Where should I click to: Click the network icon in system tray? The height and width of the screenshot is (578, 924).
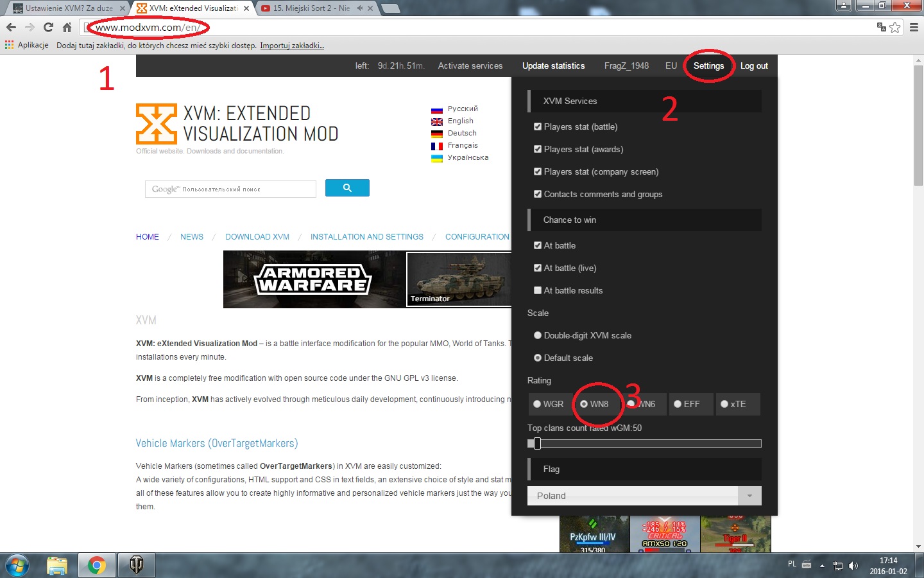(x=838, y=566)
